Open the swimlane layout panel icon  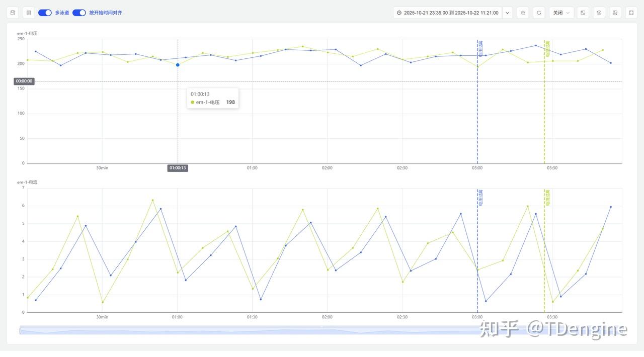coord(12,13)
